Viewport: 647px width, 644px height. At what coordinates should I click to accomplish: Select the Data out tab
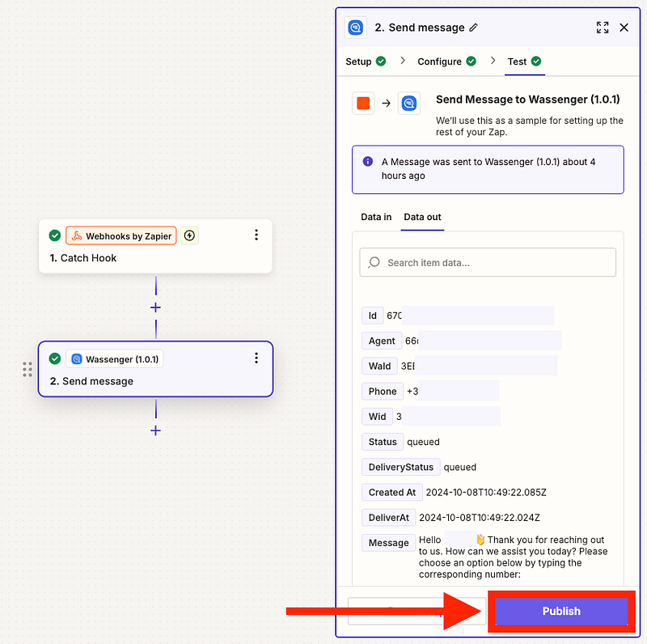[x=422, y=217]
